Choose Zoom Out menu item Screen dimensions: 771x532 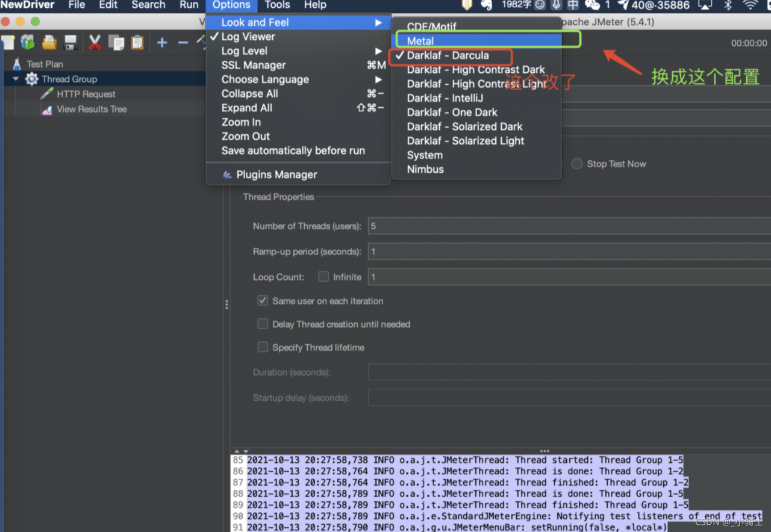[299, 137]
